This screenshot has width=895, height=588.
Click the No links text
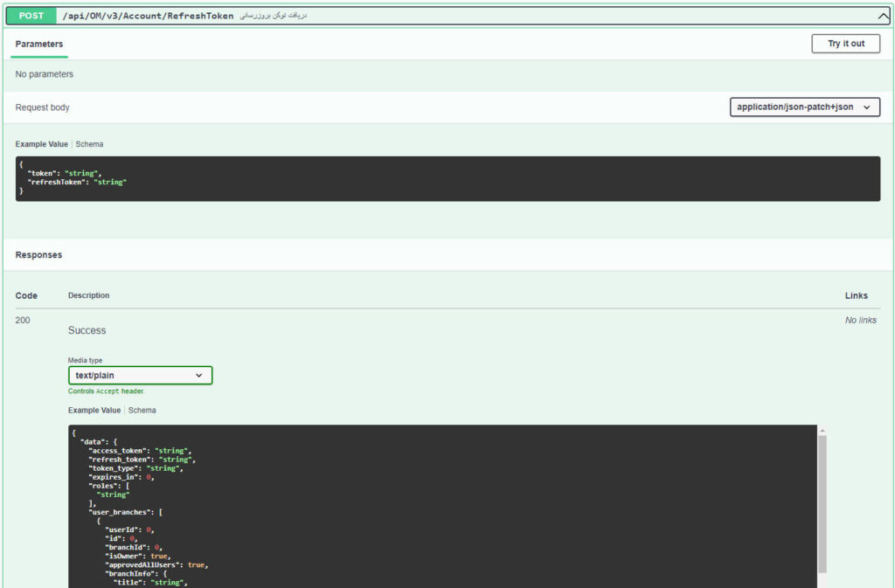[860, 321]
